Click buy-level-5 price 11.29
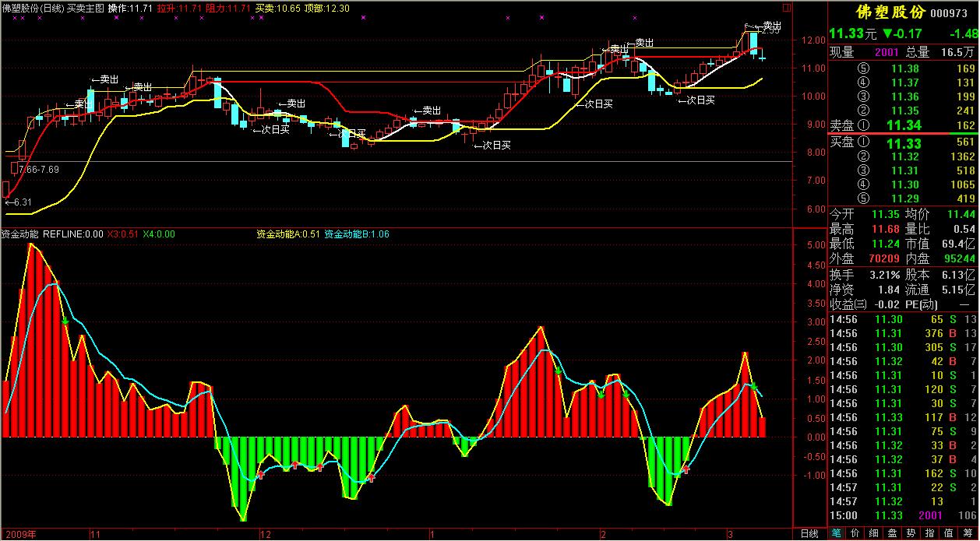Viewport: 980px width, 541px height. (x=904, y=198)
